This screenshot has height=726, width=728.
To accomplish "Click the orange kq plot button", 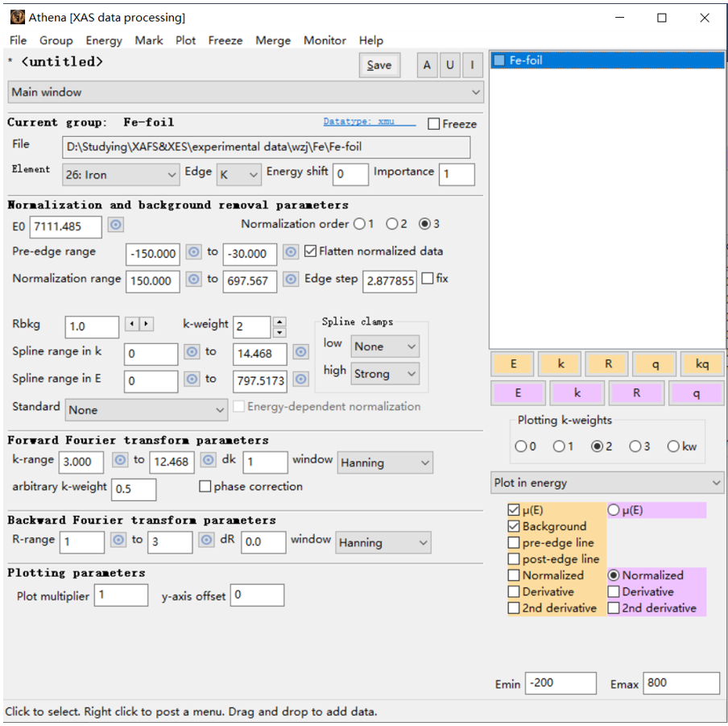I will tap(701, 364).
